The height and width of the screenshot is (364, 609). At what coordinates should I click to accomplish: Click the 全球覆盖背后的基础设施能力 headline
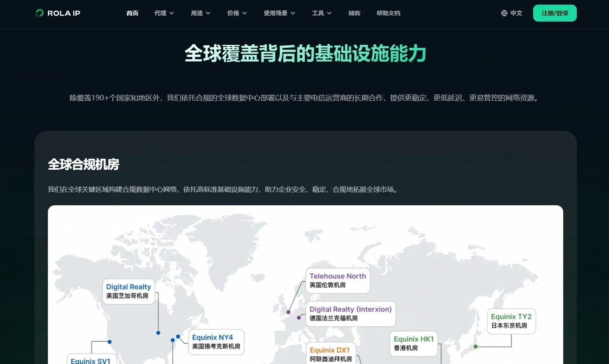305,54
